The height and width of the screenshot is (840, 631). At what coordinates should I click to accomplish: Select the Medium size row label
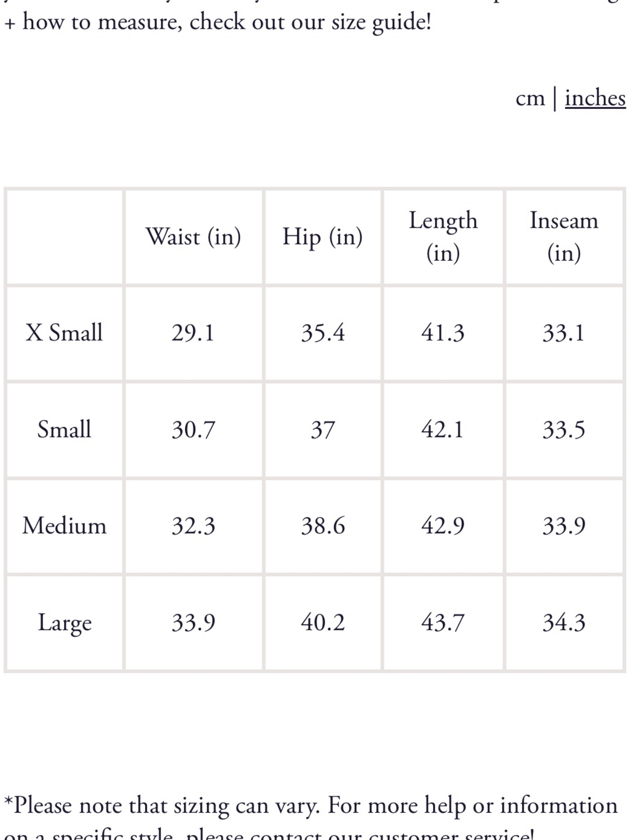tap(64, 526)
